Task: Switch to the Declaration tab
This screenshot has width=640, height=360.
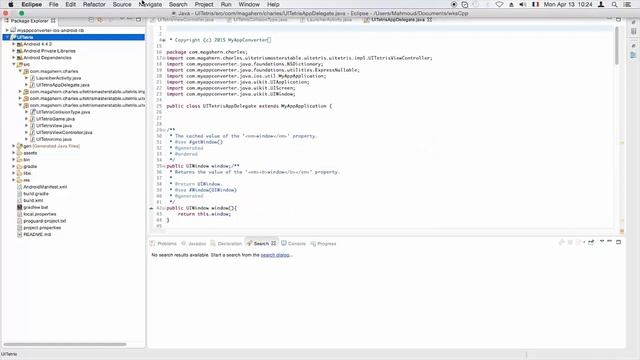Action: pos(226,244)
